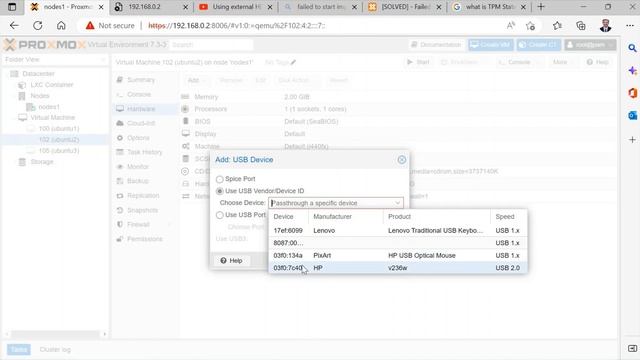Open the More actions dropdown
The height and width of the screenshot is (360, 640).
[x=562, y=62]
